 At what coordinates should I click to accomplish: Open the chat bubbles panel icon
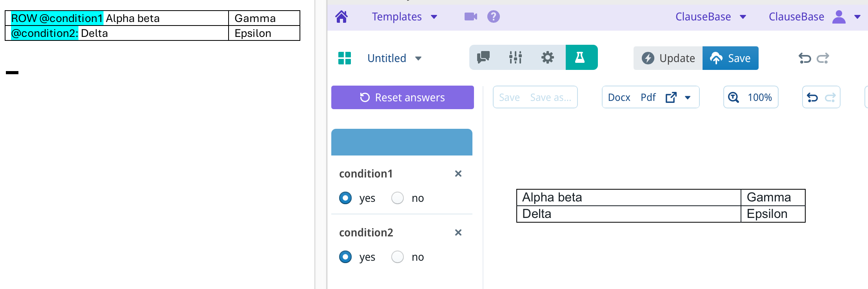point(483,58)
